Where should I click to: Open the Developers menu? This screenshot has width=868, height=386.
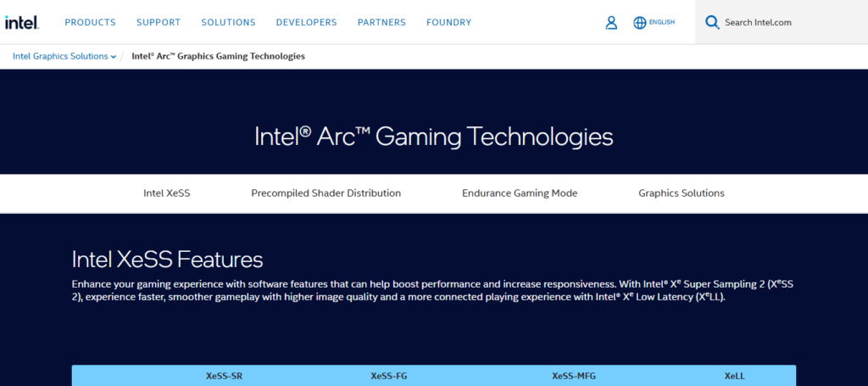(x=306, y=23)
